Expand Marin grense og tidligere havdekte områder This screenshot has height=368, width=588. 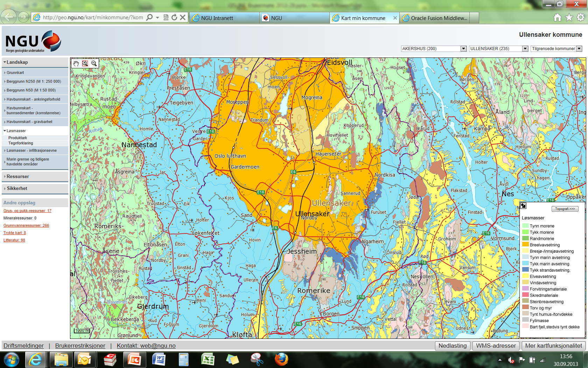35,162
